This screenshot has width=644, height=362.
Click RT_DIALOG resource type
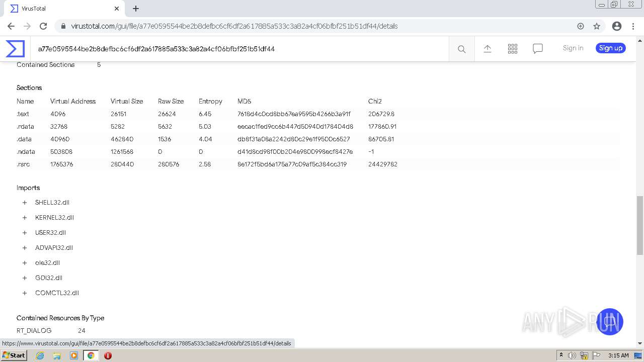34,331
